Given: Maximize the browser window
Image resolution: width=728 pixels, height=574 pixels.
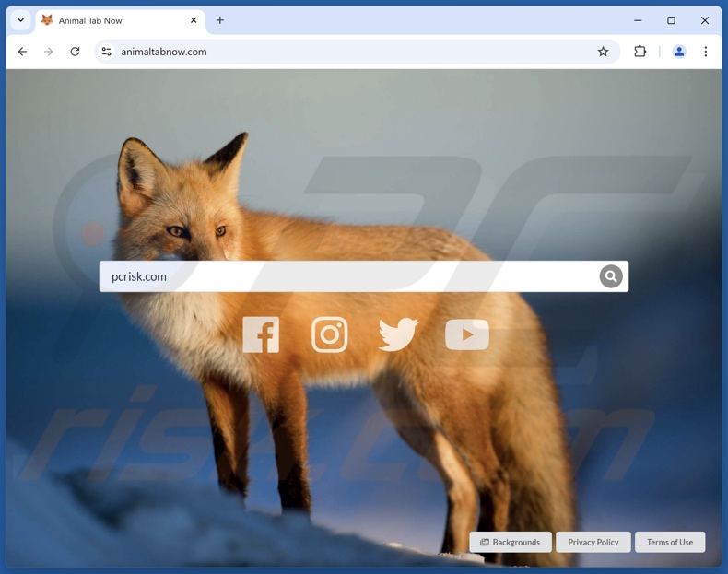Looking at the screenshot, I should [671, 20].
